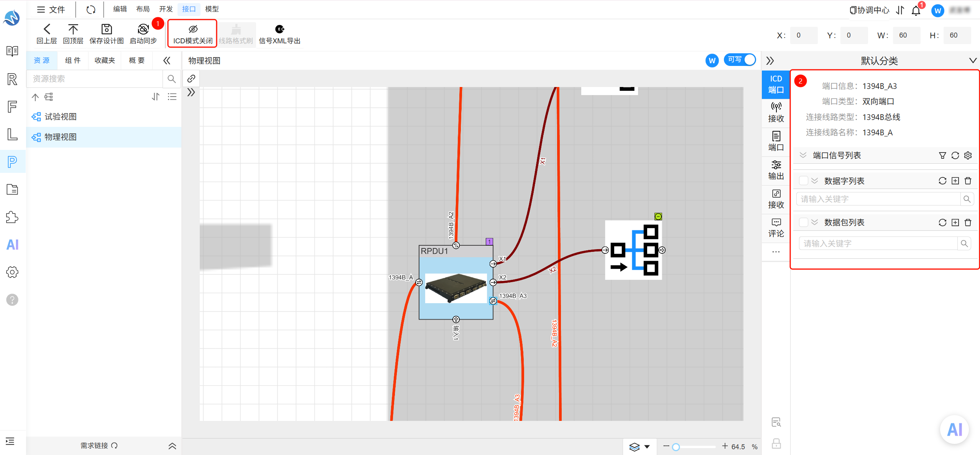The width and height of the screenshot is (980, 455).
Task: Toggle ICD模式关闭 eye button
Action: click(x=192, y=34)
